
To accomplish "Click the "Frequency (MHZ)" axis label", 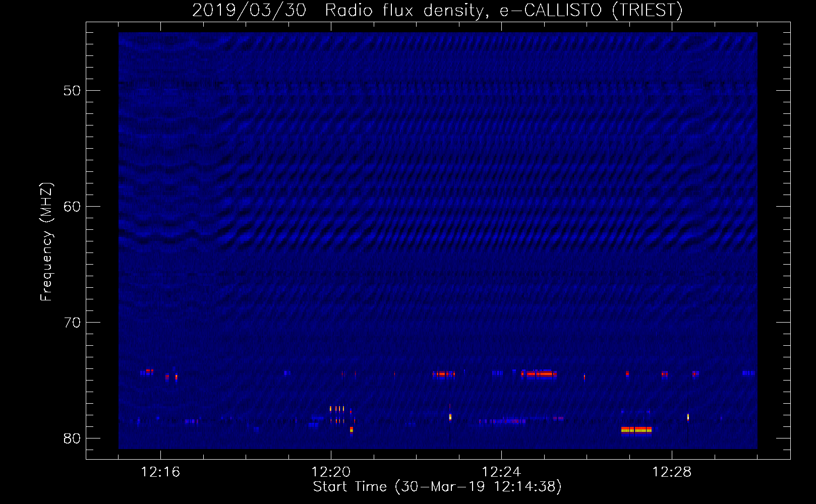I will pos(46,242).
